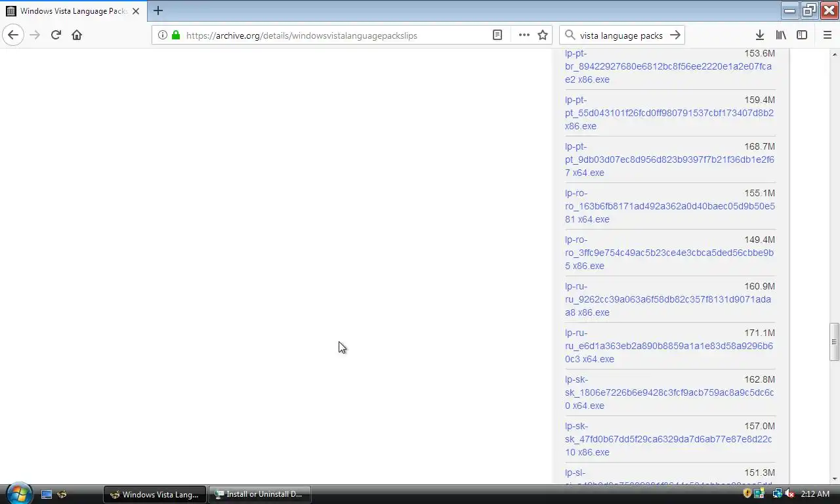The height and width of the screenshot is (504, 840).
Task: Click the 153.6M file size text
Action: (759, 53)
